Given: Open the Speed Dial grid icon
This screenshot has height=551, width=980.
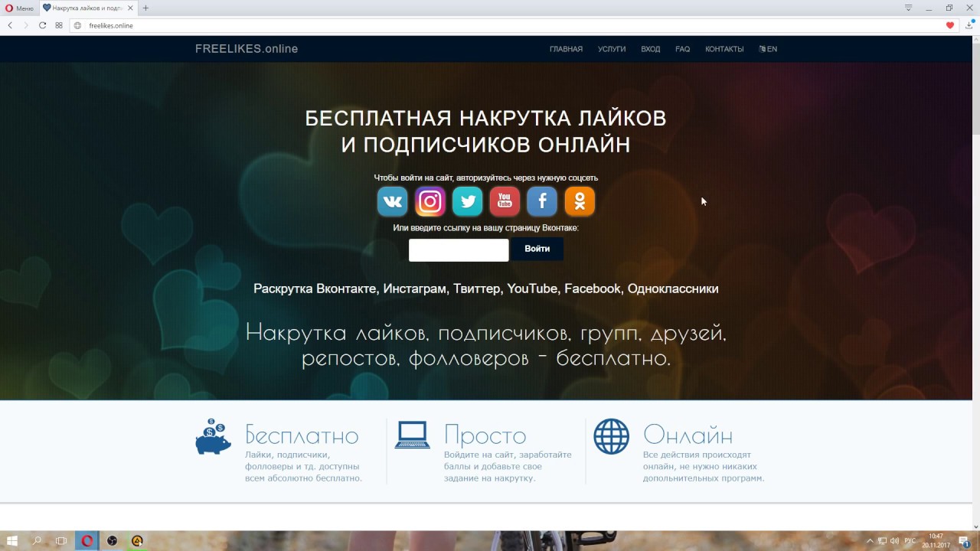Looking at the screenshot, I should tap(59, 25).
